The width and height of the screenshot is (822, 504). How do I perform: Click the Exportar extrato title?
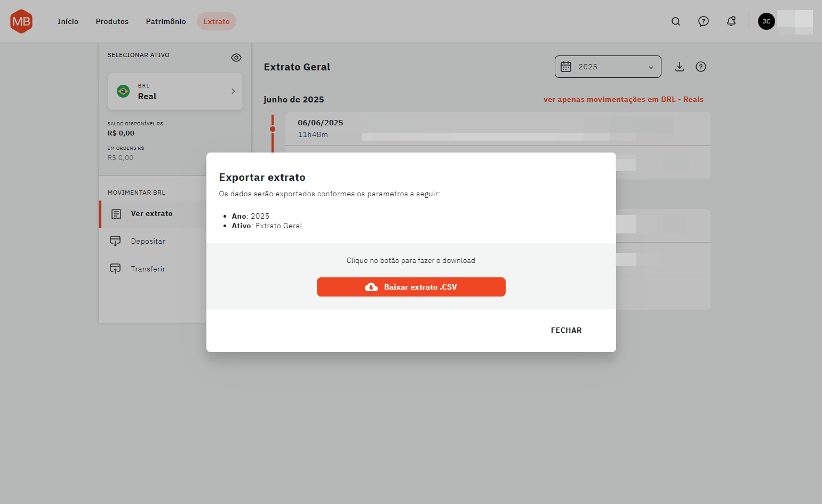[262, 178]
